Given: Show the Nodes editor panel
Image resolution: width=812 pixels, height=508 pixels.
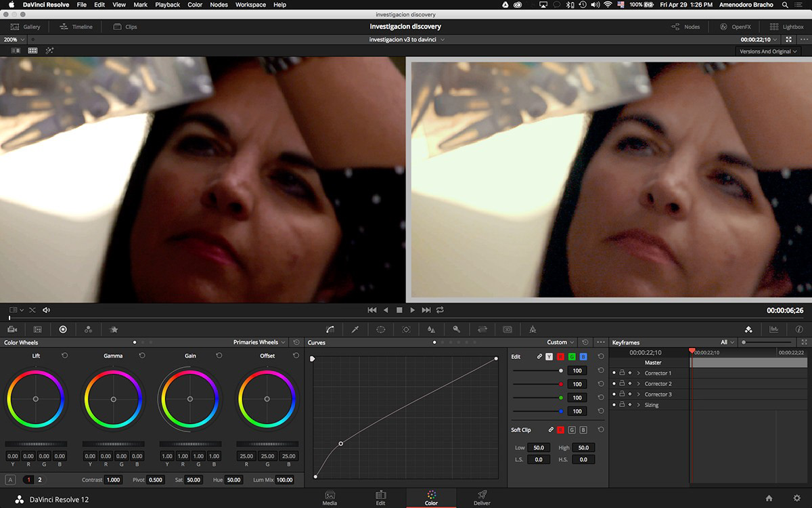Looking at the screenshot, I should [685, 27].
